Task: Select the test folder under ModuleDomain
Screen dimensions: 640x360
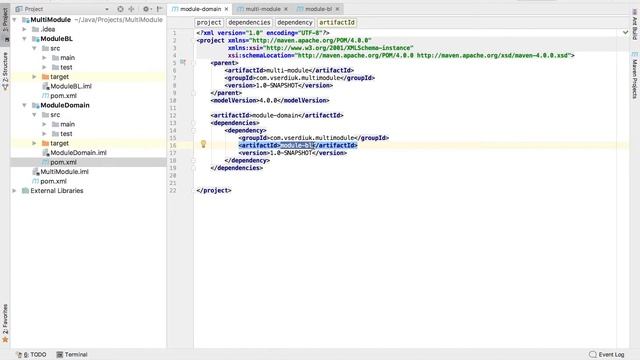Action: point(66,134)
